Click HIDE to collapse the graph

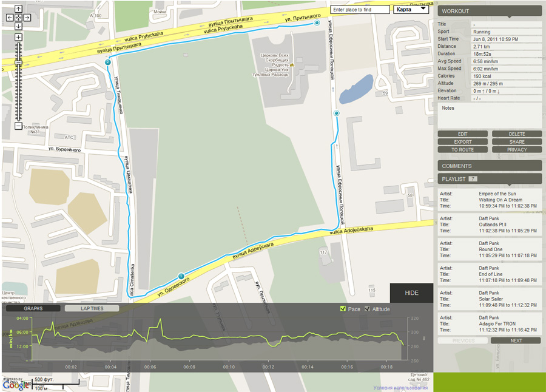pyautogui.click(x=411, y=293)
